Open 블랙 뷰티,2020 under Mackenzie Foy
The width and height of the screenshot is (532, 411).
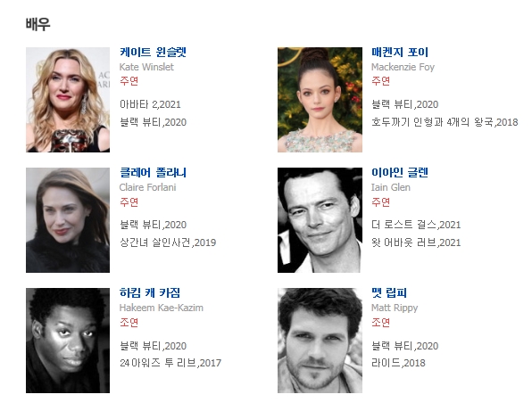pos(404,104)
